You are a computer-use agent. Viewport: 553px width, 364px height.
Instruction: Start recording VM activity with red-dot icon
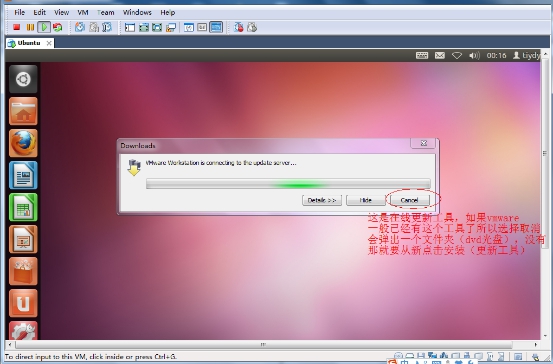point(239,27)
